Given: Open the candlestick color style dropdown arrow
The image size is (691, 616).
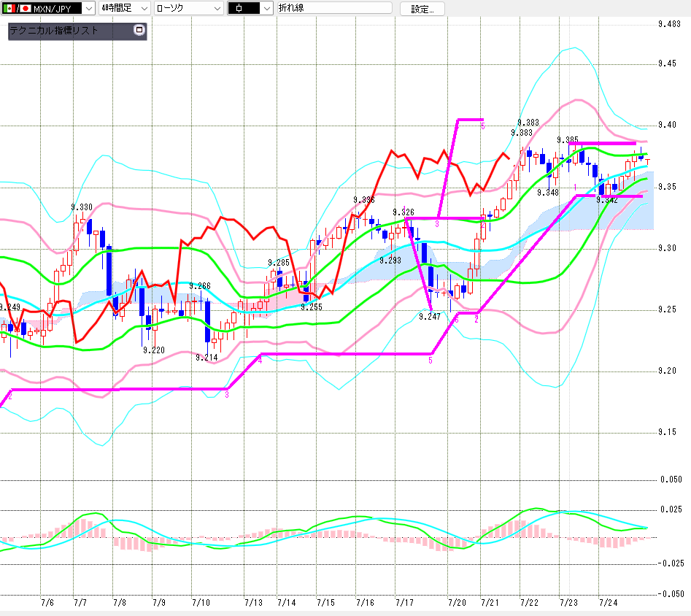Looking at the screenshot, I should (266, 8).
